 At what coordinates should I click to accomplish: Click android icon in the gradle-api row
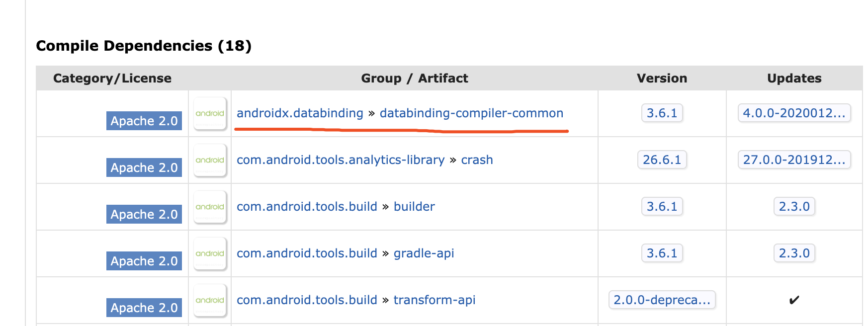(210, 253)
